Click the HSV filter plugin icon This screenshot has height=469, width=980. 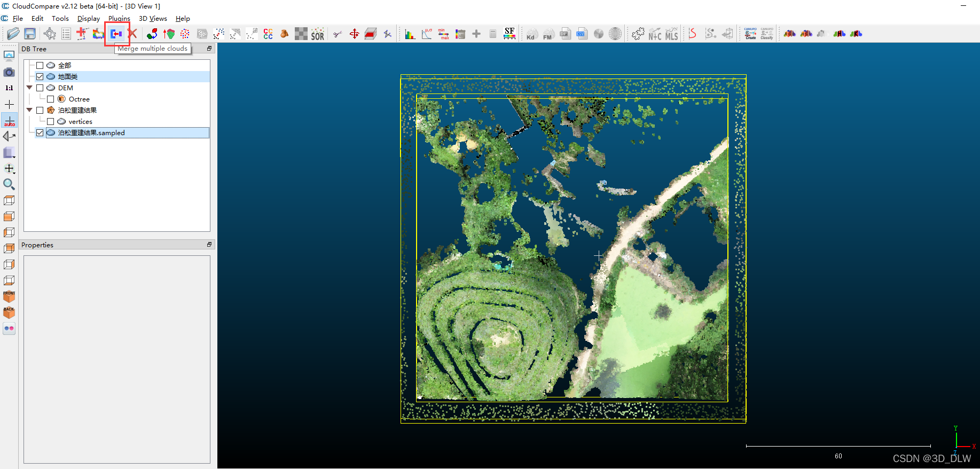point(806,34)
